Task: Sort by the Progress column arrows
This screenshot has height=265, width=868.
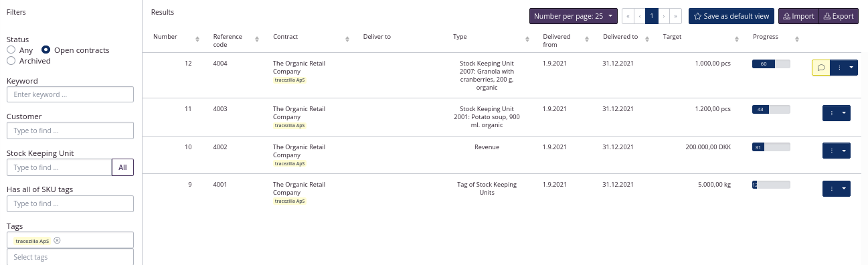Action: coord(796,40)
